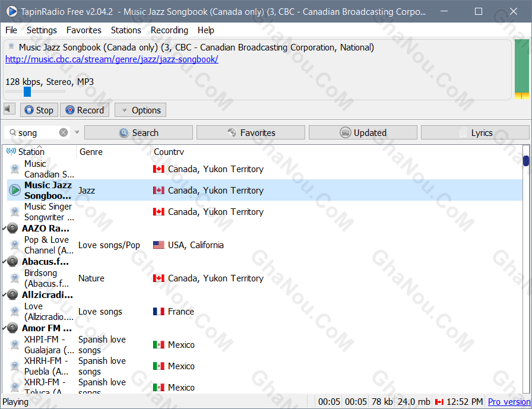The width and height of the screenshot is (532, 409).
Task: Click the Search tab button
Action: (x=138, y=132)
